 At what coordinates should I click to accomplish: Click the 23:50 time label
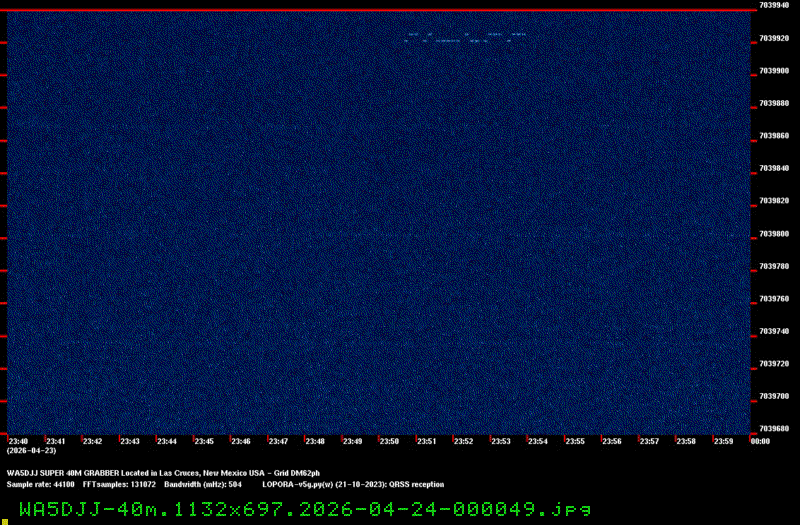click(x=389, y=441)
